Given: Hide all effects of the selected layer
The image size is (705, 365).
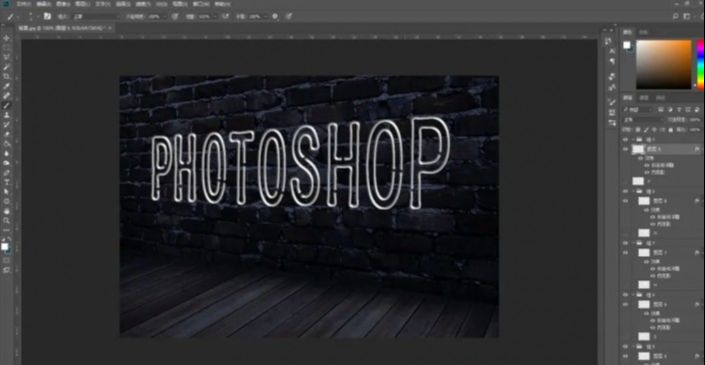Looking at the screenshot, I should (x=641, y=158).
